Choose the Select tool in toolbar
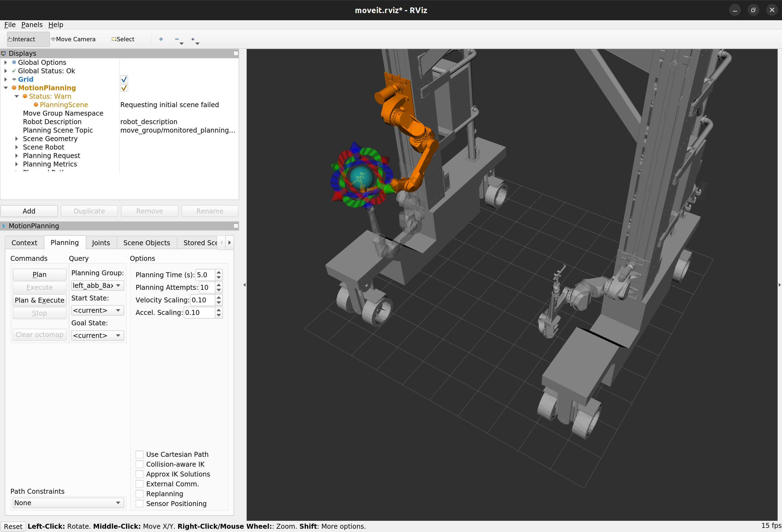This screenshot has height=532, width=782. pyautogui.click(x=123, y=39)
